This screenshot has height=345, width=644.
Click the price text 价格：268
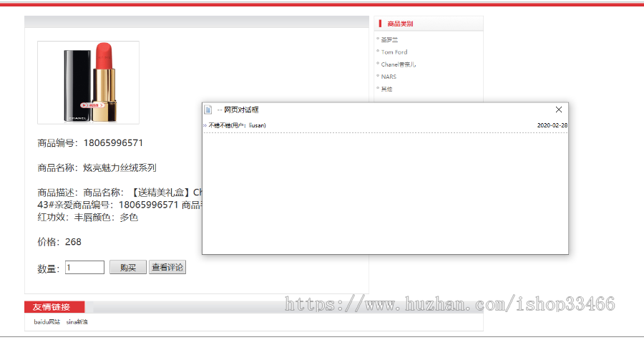point(59,242)
